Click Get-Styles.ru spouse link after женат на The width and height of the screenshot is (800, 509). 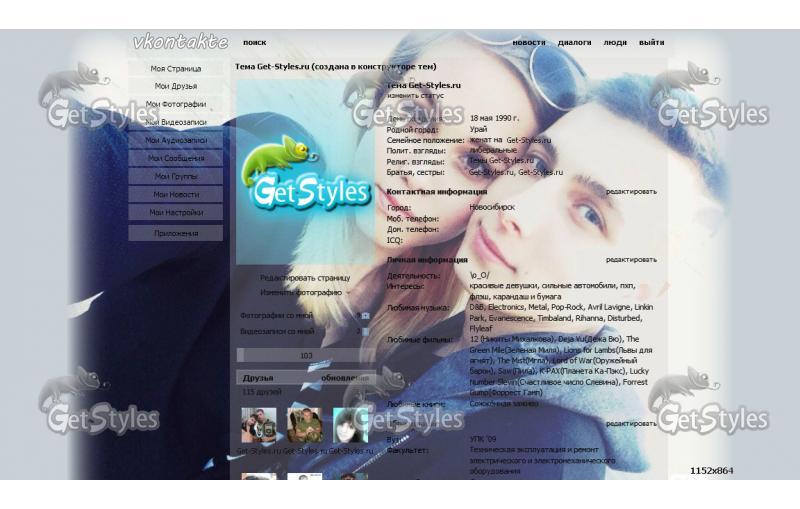(529, 140)
